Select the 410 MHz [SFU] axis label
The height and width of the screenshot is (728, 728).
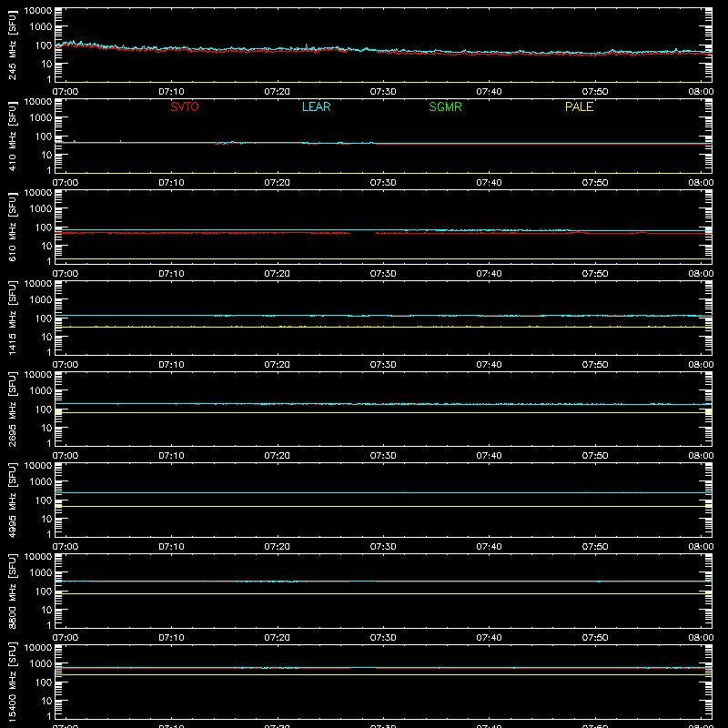12,136
